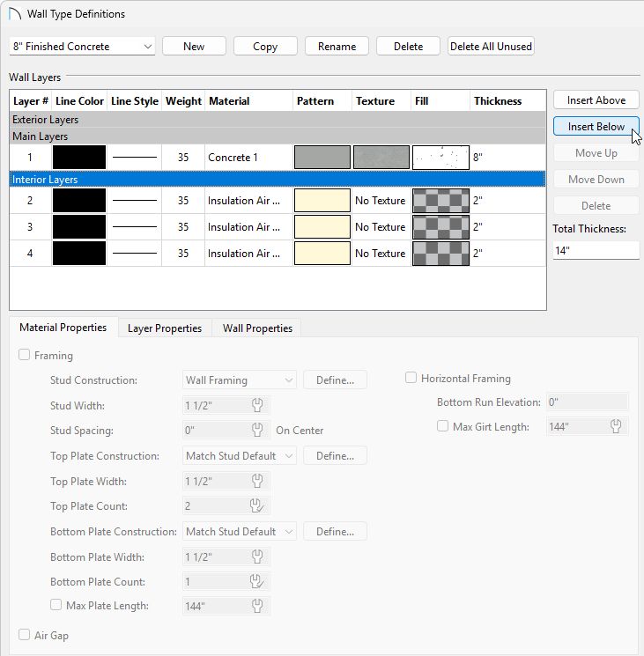Click the wrench icon beside Bottom Plate Count
Viewport: 644px width, 656px height.
tap(257, 581)
